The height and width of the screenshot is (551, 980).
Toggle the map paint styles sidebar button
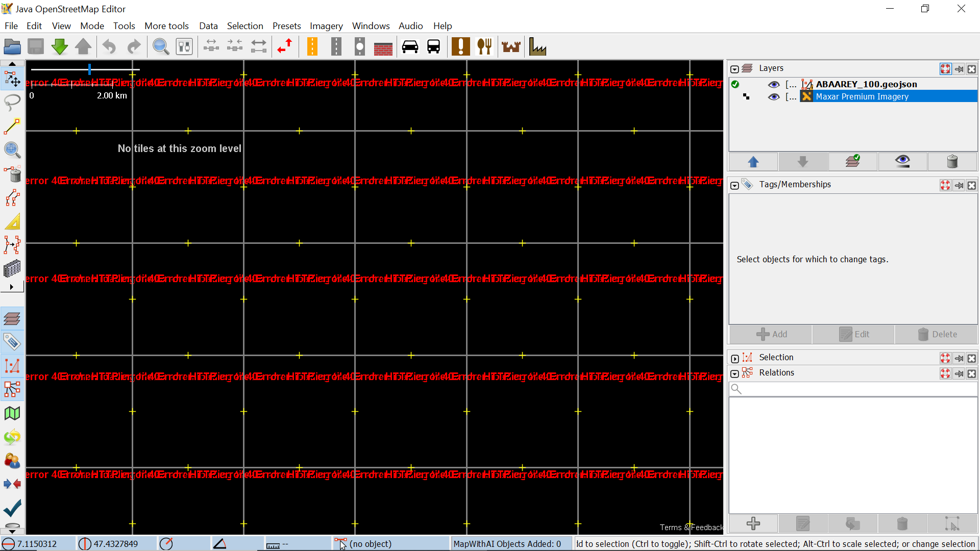pyautogui.click(x=12, y=413)
